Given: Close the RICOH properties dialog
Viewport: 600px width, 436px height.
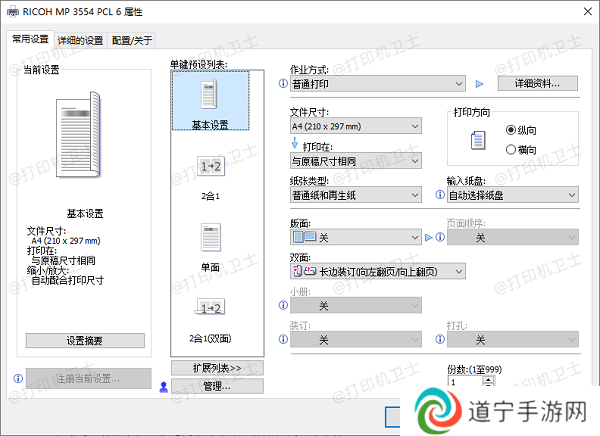Looking at the screenshot, I should click(x=588, y=11).
